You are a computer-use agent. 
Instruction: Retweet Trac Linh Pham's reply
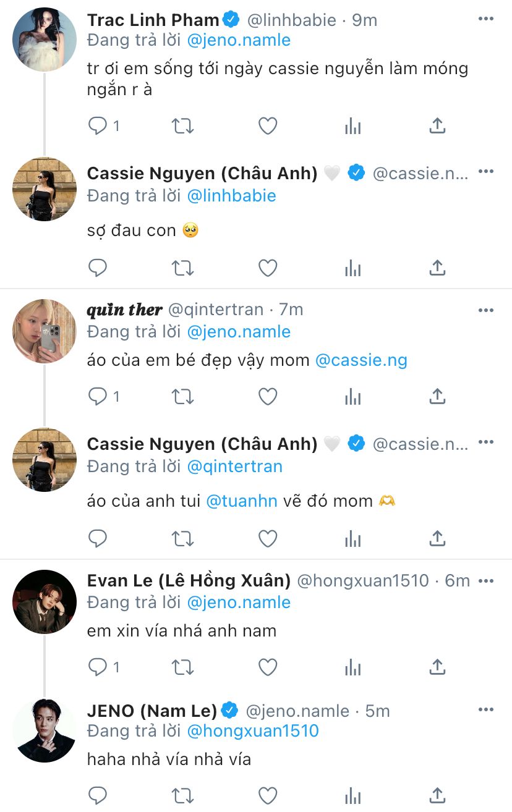[182, 127]
